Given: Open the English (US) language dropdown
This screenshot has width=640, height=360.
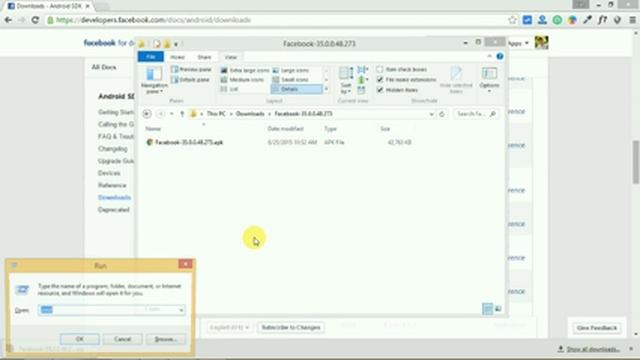Looking at the screenshot, I should click(x=229, y=327).
